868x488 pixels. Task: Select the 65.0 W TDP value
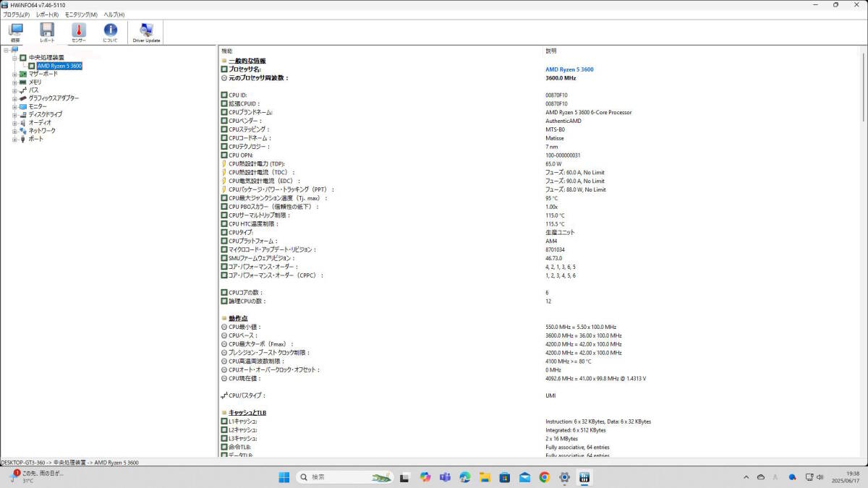point(553,164)
